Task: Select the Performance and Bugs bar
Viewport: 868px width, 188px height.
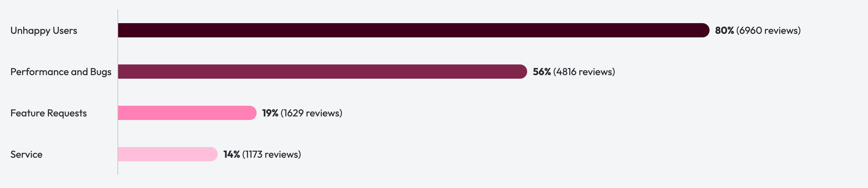Action: tap(323, 72)
